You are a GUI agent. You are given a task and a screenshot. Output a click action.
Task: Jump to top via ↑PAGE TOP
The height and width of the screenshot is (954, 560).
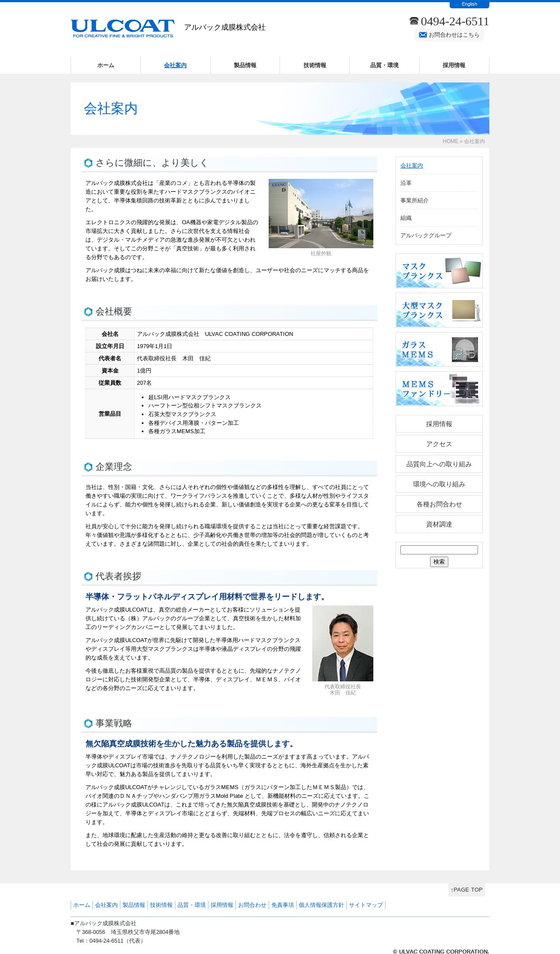point(467,890)
